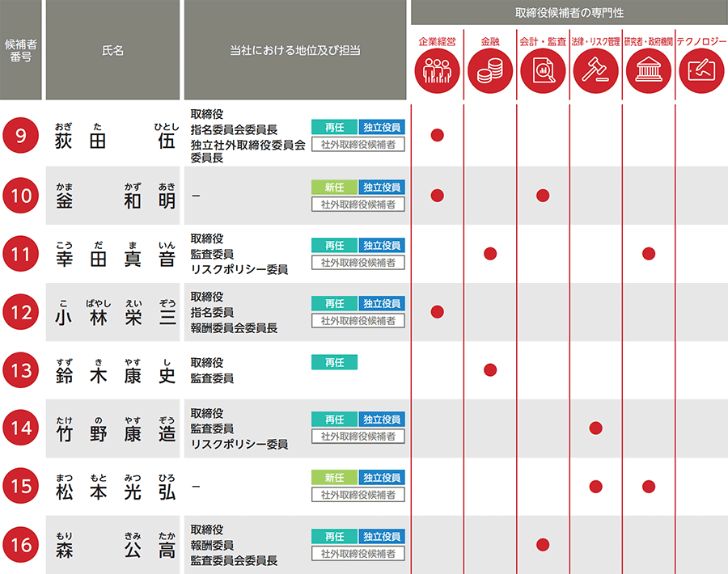Viewport: 728px width, 574px height.
Task: Select 法律・リスク管理 dot for 竹野康造
Action: click(x=595, y=428)
